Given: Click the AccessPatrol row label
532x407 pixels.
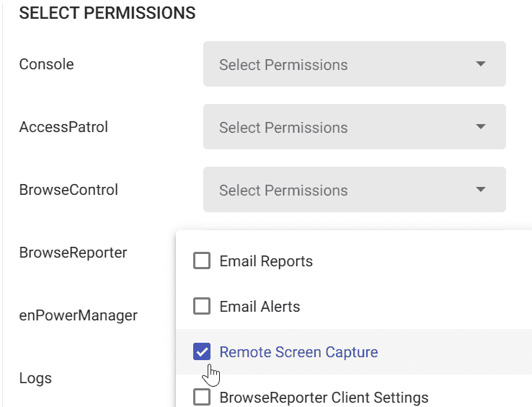Looking at the screenshot, I should click(x=63, y=127).
